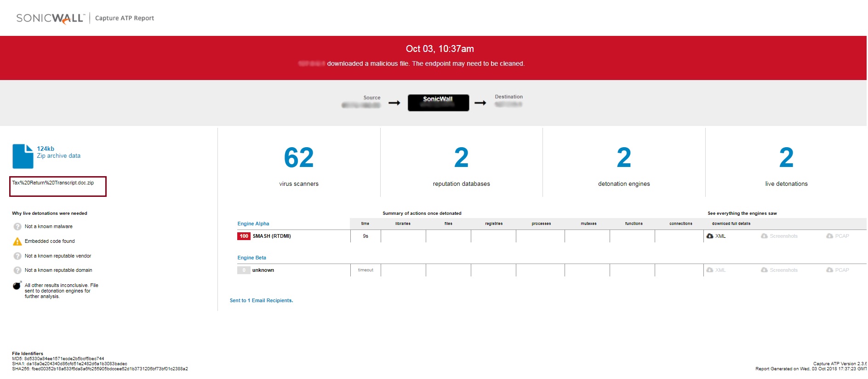Click the Capture ATP Report title

pos(125,18)
